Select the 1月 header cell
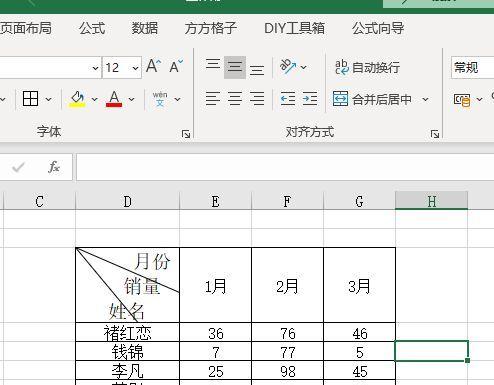 [x=215, y=285]
